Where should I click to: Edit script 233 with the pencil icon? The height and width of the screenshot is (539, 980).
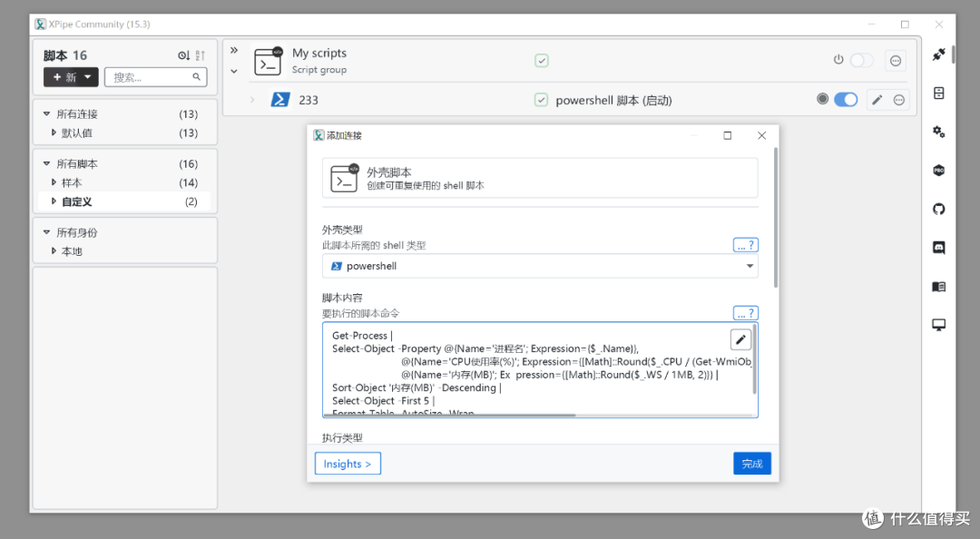877,100
